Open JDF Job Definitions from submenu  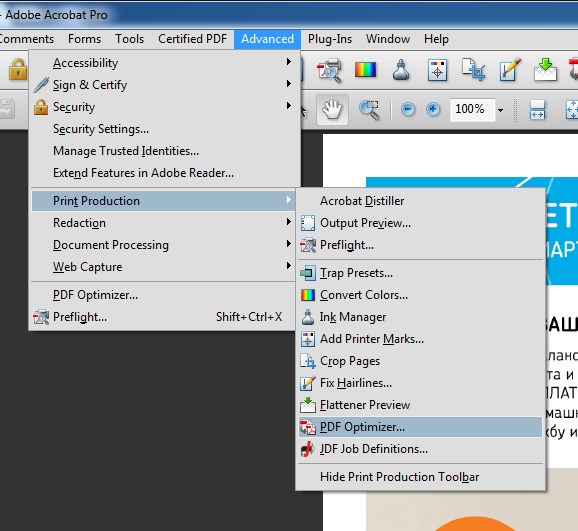click(x=420, y=449)
